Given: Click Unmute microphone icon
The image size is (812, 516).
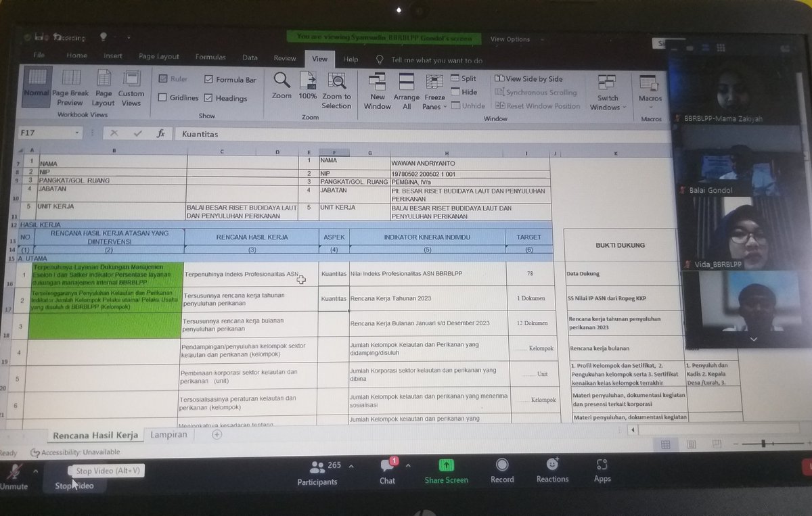Looking at the screenshot, I should tap(14, 477).
